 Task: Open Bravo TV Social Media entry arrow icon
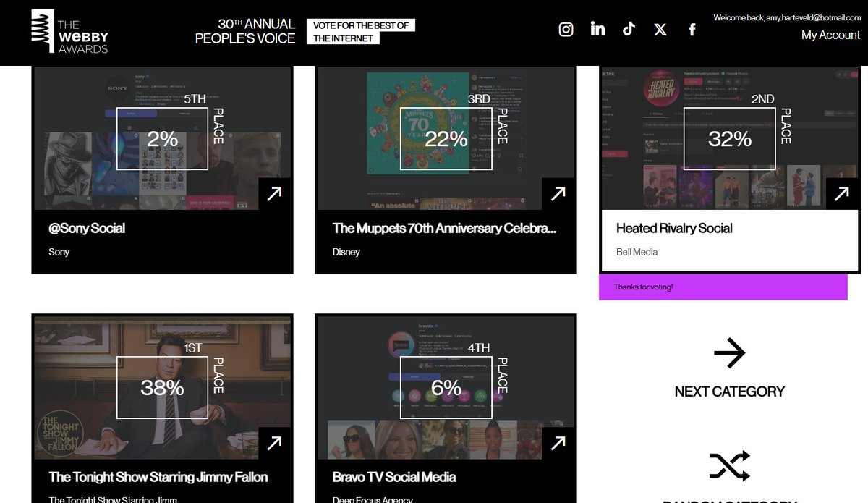[558, 443]
